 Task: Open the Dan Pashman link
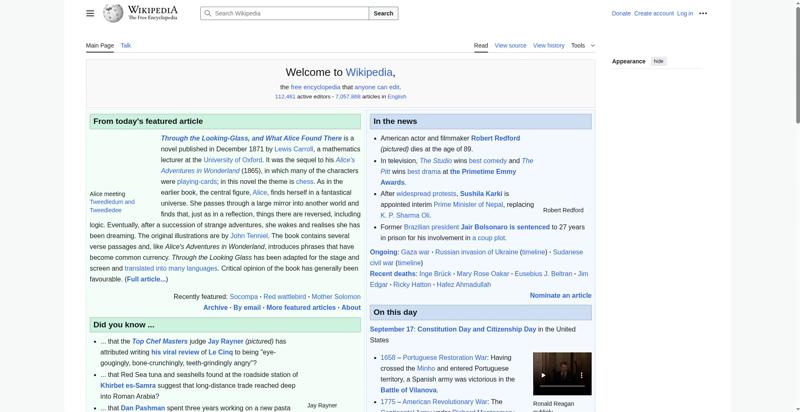143,408
